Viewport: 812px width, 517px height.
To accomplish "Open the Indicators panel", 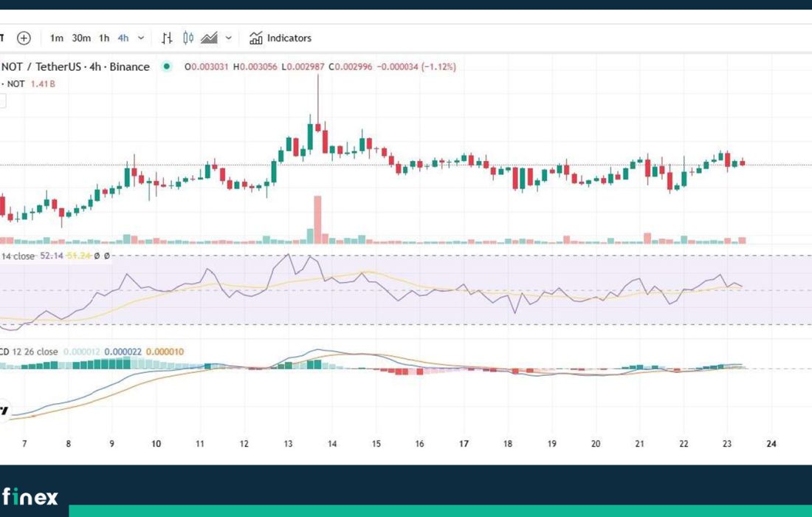I will [281, 38].
